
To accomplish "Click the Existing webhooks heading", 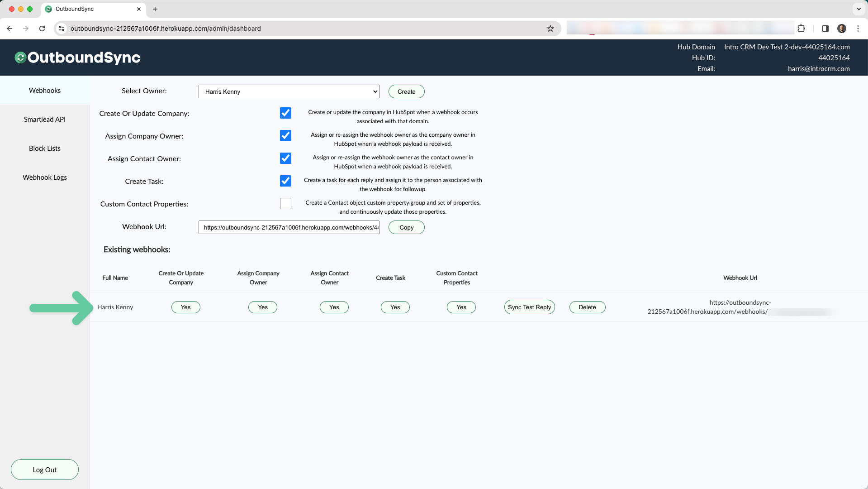I will pos(137,249).
